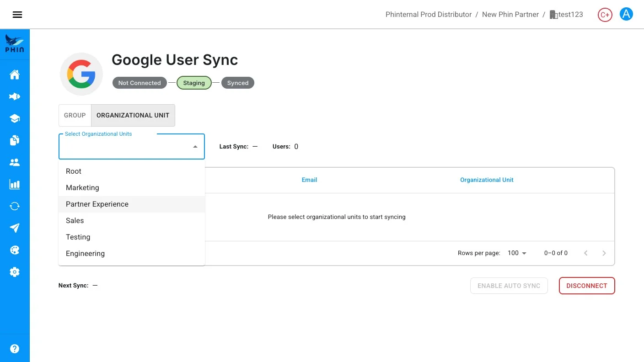Select Root organizational unit option
644x362 pixels.
[x=132, y=171]
